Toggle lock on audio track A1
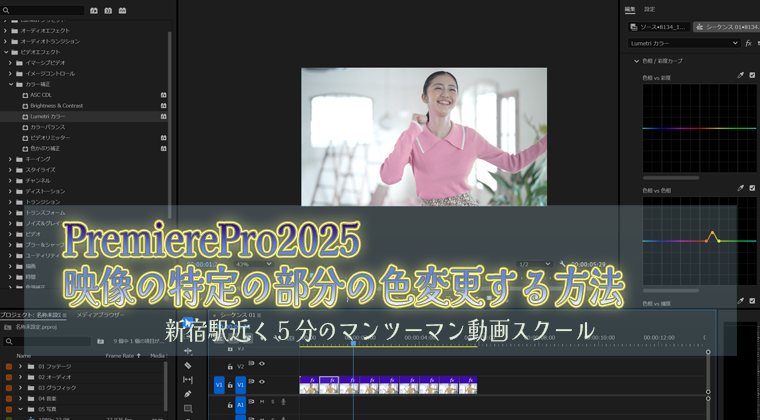The width and height of the screenshot is (760, 420). tap(230, 404)
